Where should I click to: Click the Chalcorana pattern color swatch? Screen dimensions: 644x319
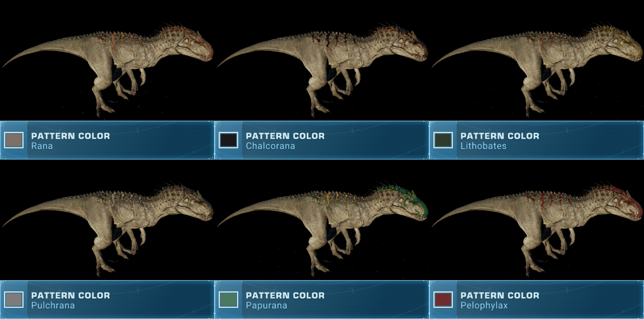pyautogui.click(x=228, y=140)
